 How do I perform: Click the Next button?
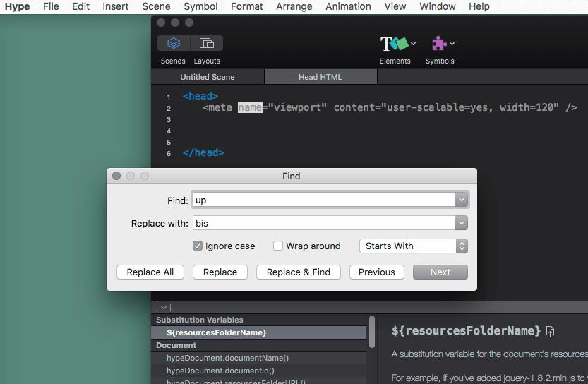[440, 272]
